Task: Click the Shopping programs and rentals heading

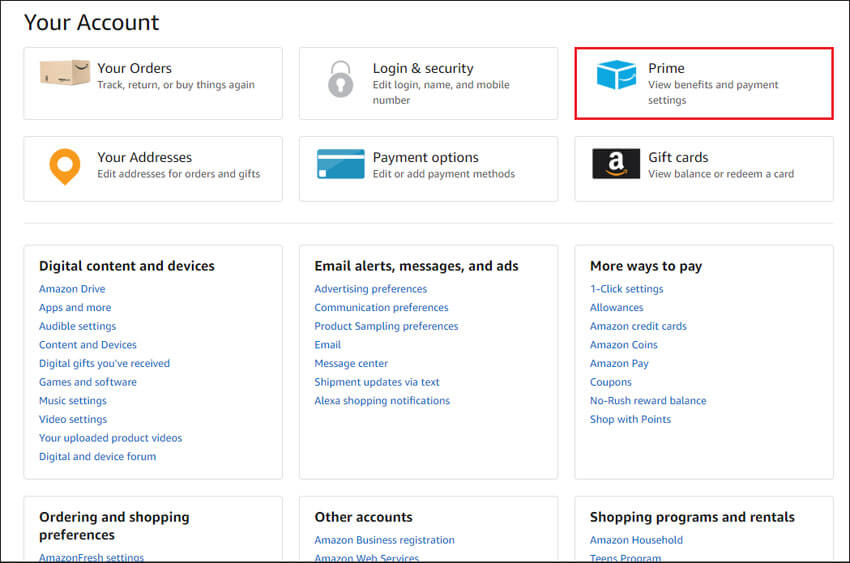Action: click(692, 517)
